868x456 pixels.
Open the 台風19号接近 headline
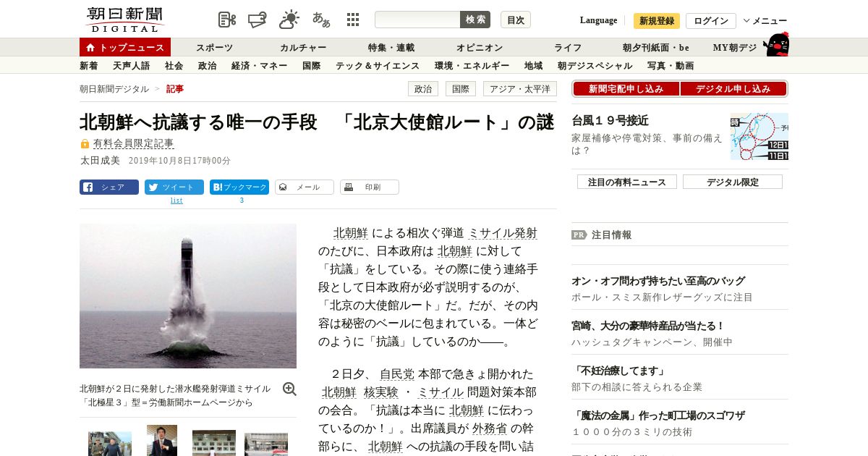coord(610,121)
